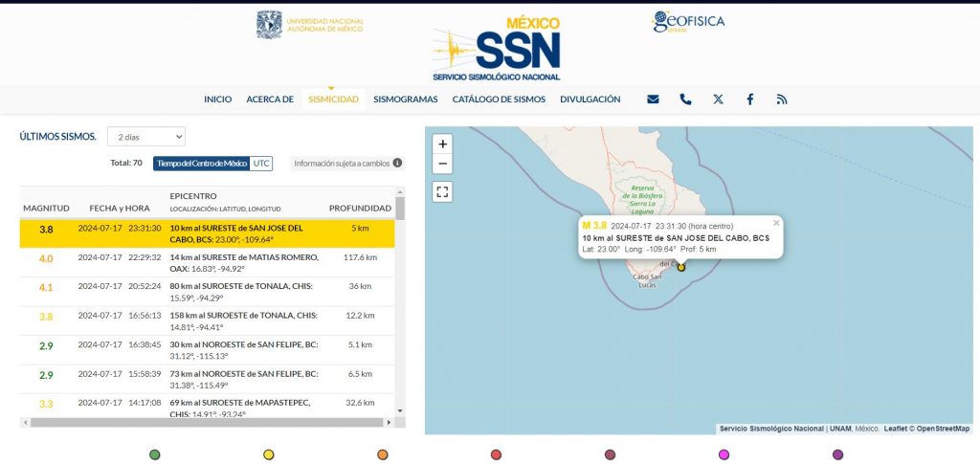Click the green magnitude legend circle
The image size is (980, 464).
(155, 454)
